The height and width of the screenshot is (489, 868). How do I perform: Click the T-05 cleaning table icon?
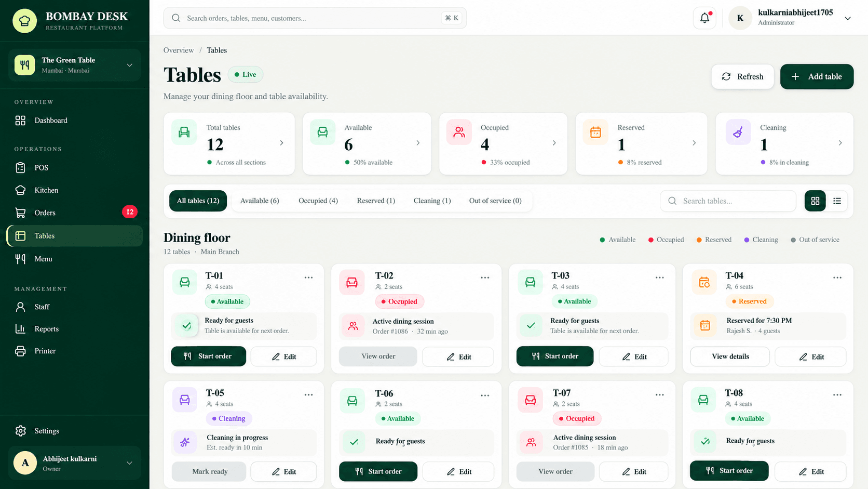click(184, 400)
